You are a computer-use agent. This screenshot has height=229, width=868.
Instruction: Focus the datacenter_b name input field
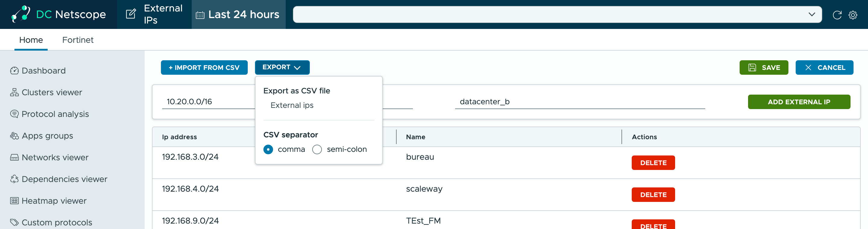(x=580, y=102)
